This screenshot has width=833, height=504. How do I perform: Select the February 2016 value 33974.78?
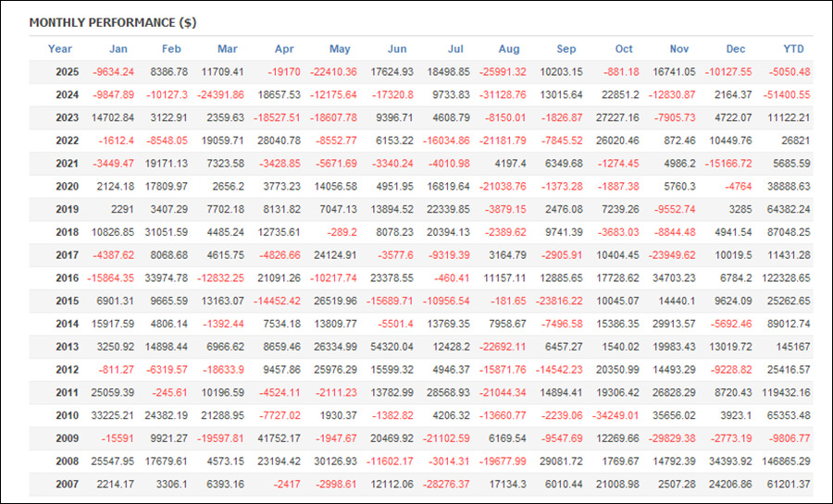click(163, 277)
